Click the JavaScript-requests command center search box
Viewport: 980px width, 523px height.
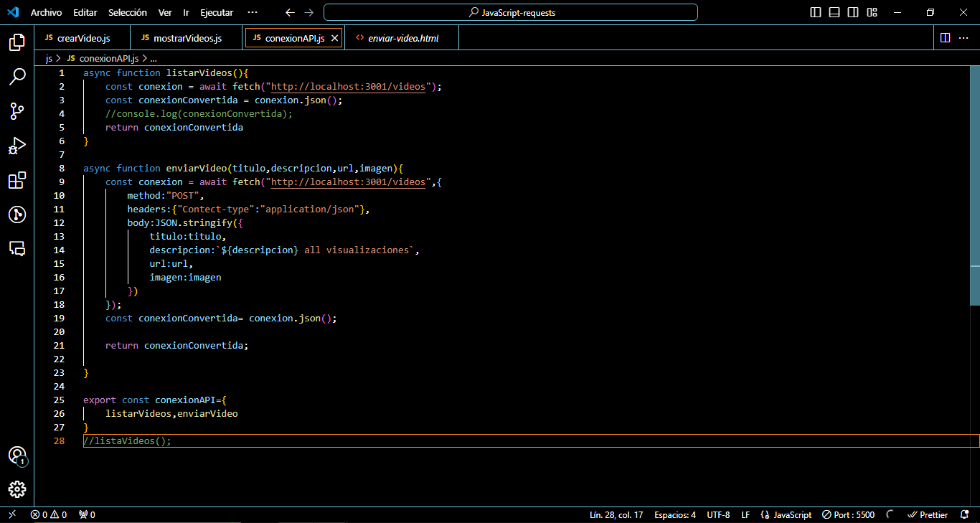coord(511,12)
